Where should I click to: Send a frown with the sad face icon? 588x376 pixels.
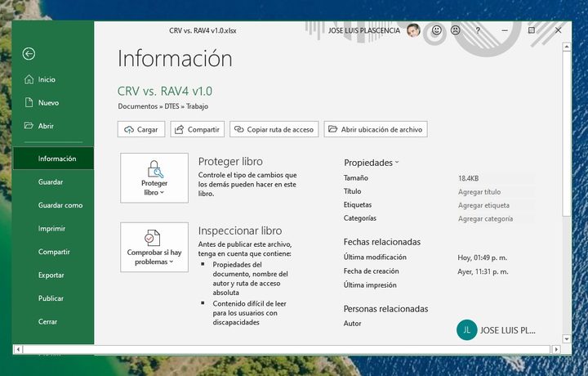tap(455, 30)
